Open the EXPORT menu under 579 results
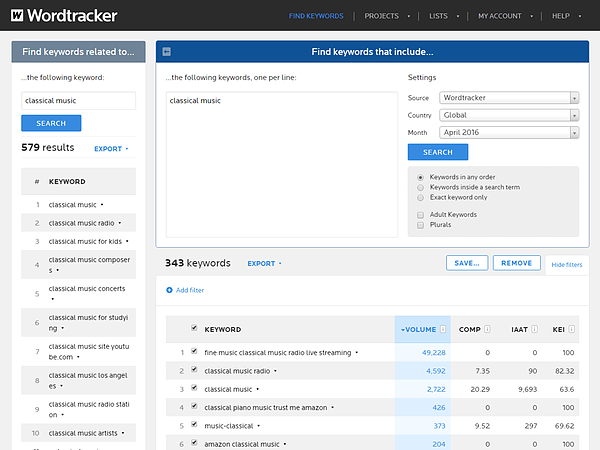This screenshot has width=600, height=450. click(x=111, y=148)
